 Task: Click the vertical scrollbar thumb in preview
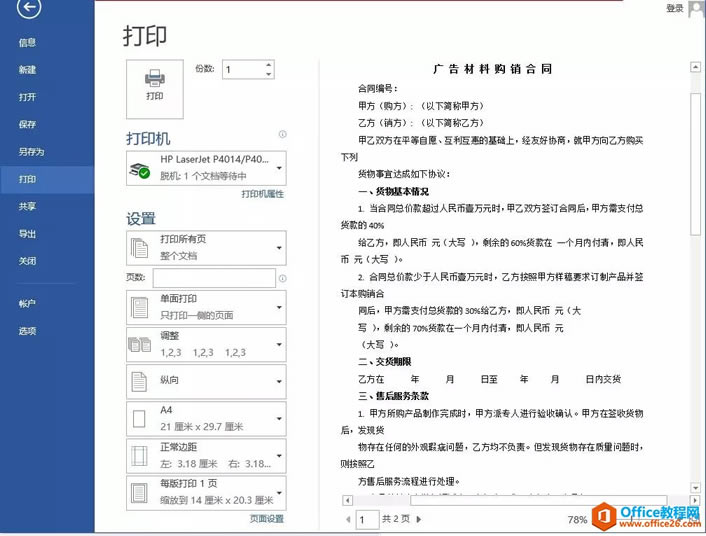(696, 163)
